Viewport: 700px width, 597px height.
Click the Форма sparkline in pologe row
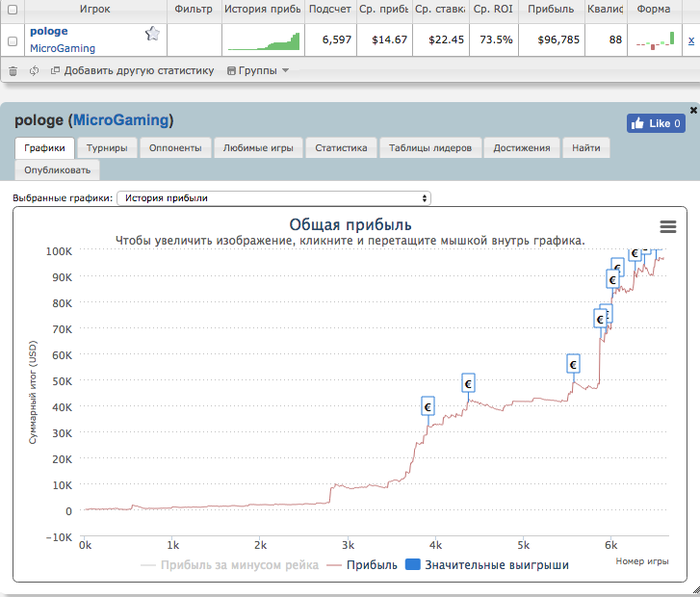(x=655, y=40)
